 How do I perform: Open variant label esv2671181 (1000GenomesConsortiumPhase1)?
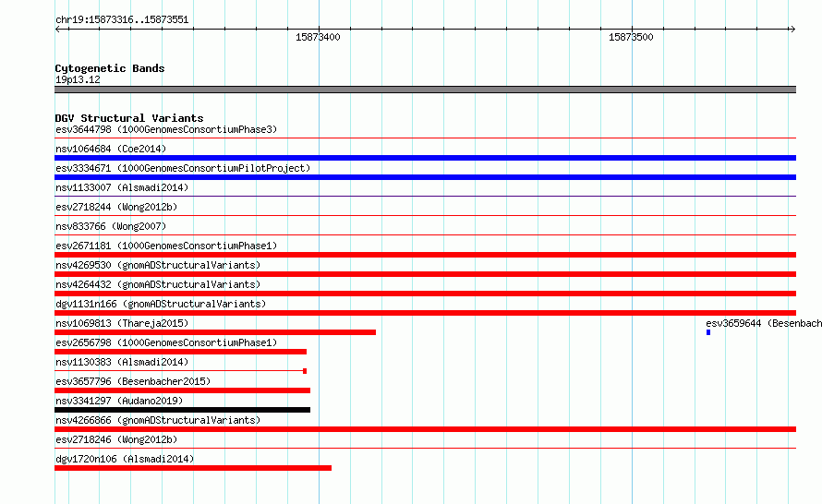(166, 246)
